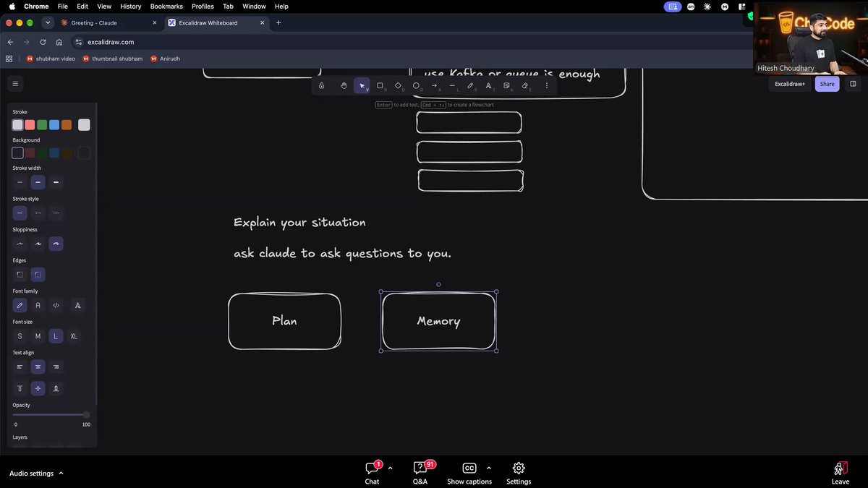Viewport: 868px width, 488px height.
Task: Open the shubham video bookmark
Action: point(51,59)
